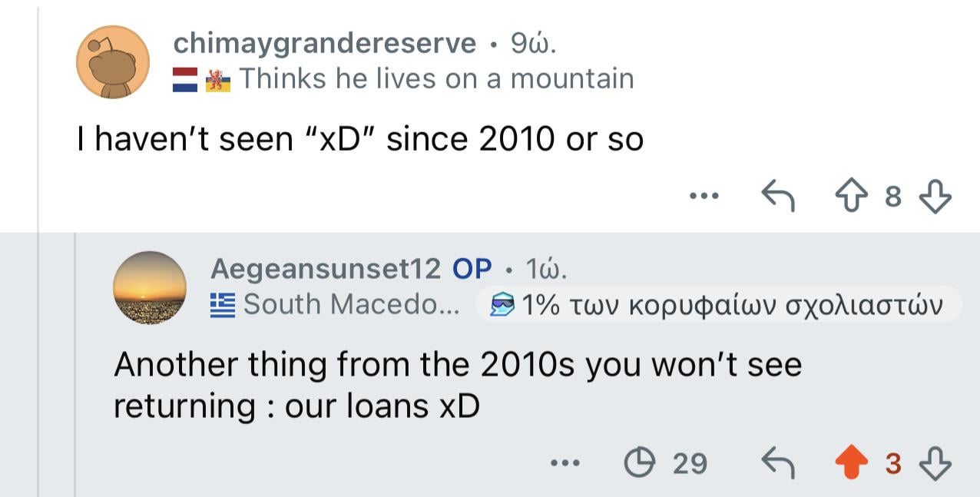This screenshot has width=980, height=497.
Task: Upvote chimaygrandereserve's comment
Action: (x=850, y=197)
